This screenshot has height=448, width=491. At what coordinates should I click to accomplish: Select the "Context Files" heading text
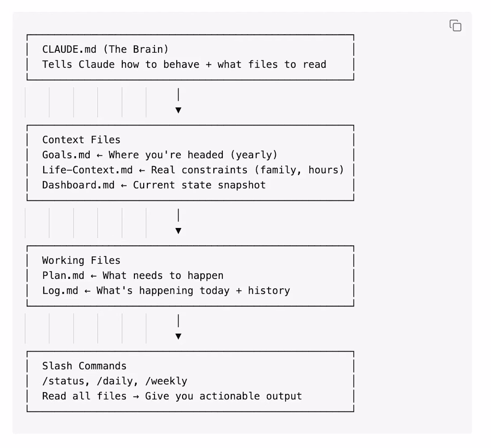pyautogui.click(x=81, y=140)
